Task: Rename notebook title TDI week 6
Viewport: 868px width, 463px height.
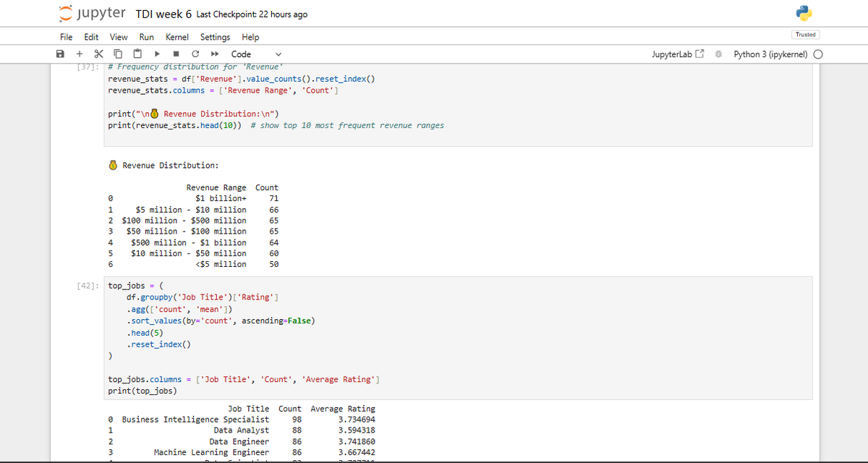Action: coord(163,14)
